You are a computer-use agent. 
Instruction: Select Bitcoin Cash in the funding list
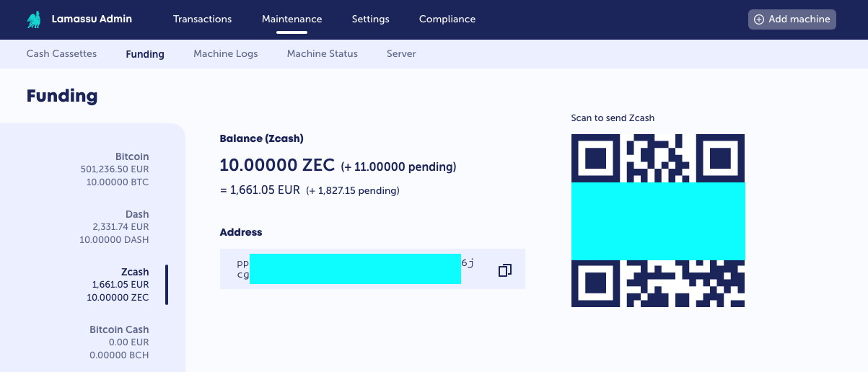point(119,342)
